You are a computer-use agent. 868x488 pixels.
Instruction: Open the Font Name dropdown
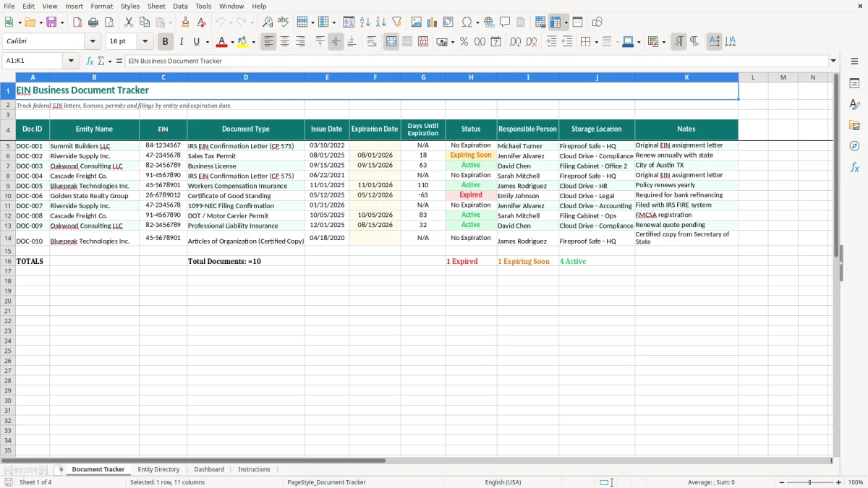coord(93,42)
